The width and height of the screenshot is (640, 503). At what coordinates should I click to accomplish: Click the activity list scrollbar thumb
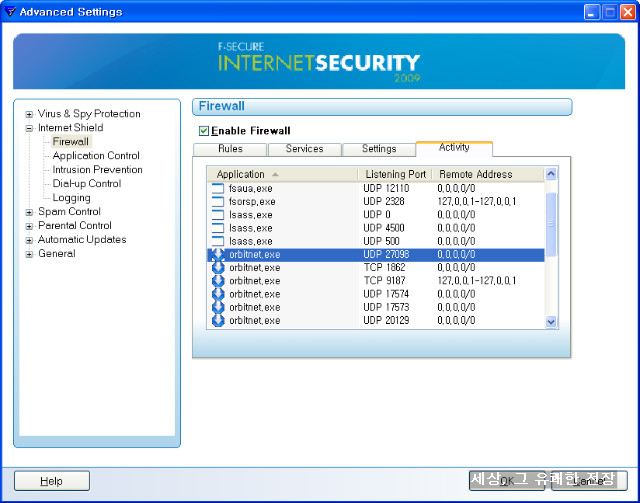pos(551,224)
